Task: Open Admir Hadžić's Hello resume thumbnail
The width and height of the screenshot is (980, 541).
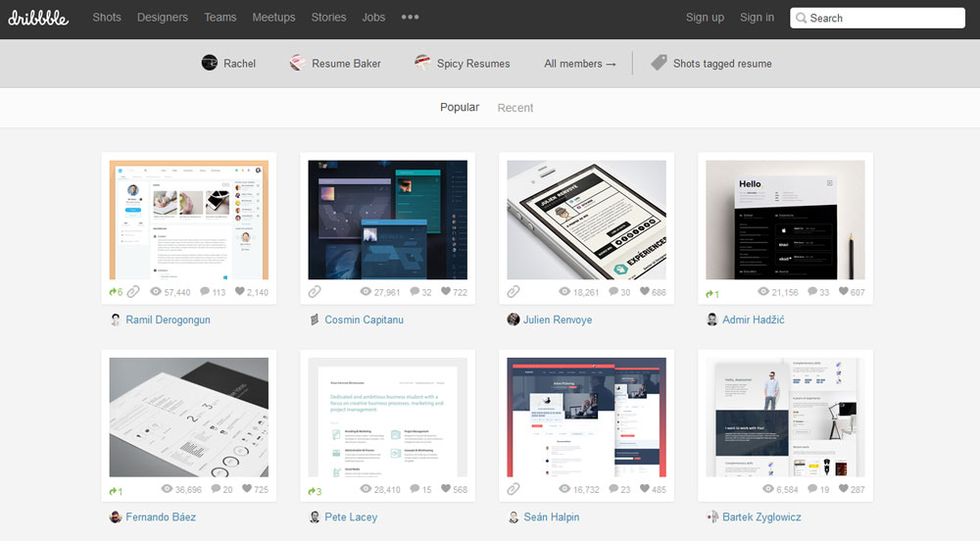Action: click(x=785, y=220)
